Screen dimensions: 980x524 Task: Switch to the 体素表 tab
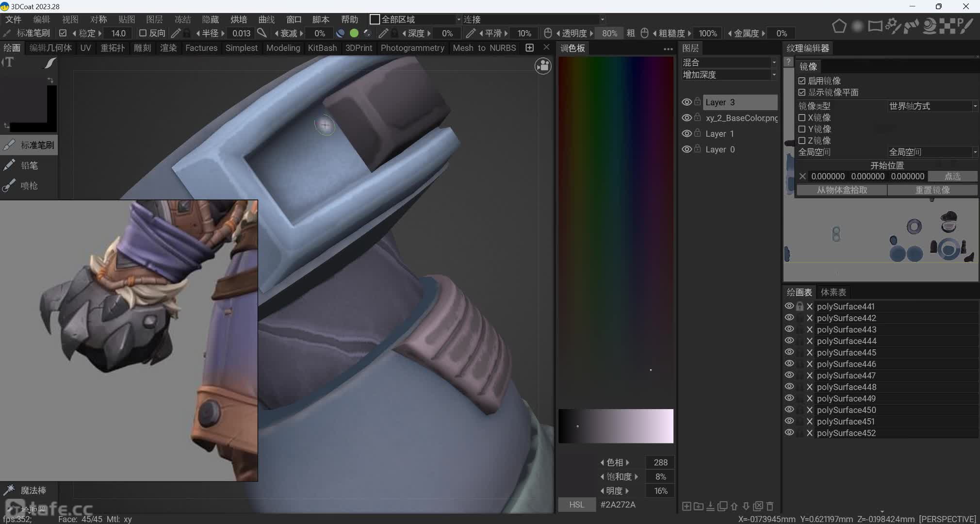(x=833, y=293)
